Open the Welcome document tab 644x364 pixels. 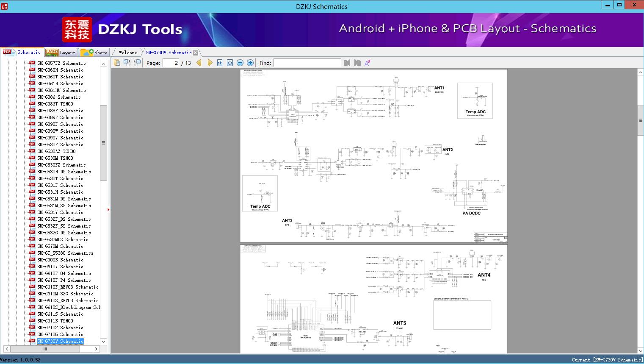(x=128, y=53)
